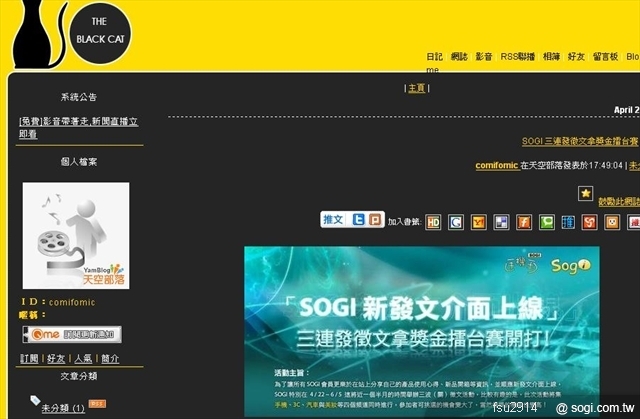Click the 文章分類 sidebar heading
640x419 pixels.
(x=79, y=376)
